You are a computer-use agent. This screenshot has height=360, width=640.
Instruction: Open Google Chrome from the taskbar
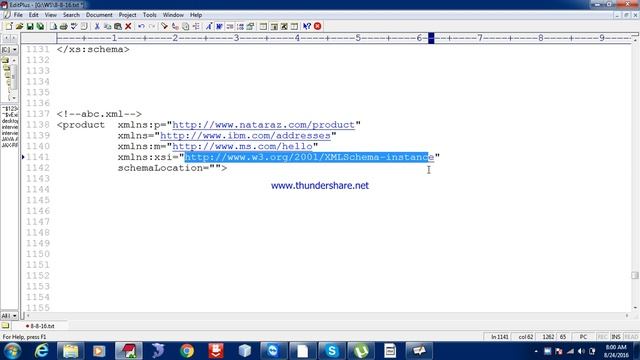coord(187,351)
